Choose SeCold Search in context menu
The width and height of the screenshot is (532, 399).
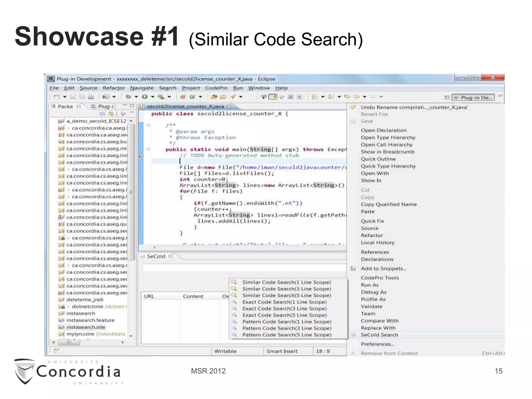click(426, 335)
